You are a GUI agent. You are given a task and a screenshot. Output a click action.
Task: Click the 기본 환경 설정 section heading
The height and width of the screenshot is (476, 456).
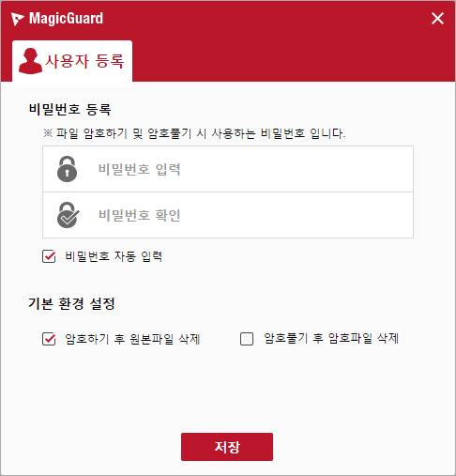(71, 303)
